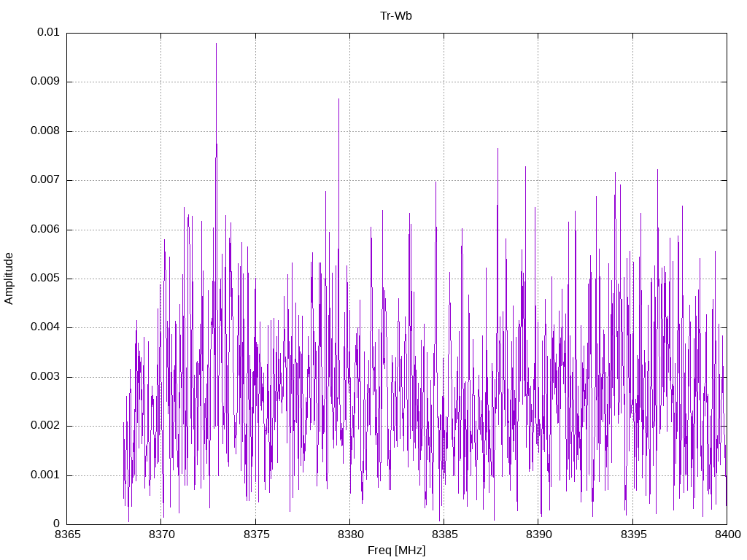Click the x-axis tick label 8380

[350, 534]
